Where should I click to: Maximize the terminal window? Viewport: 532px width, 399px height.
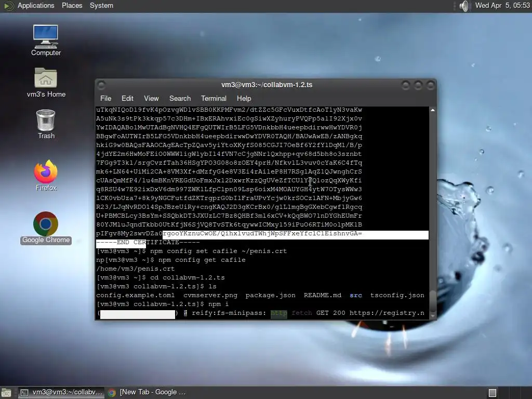418,85
